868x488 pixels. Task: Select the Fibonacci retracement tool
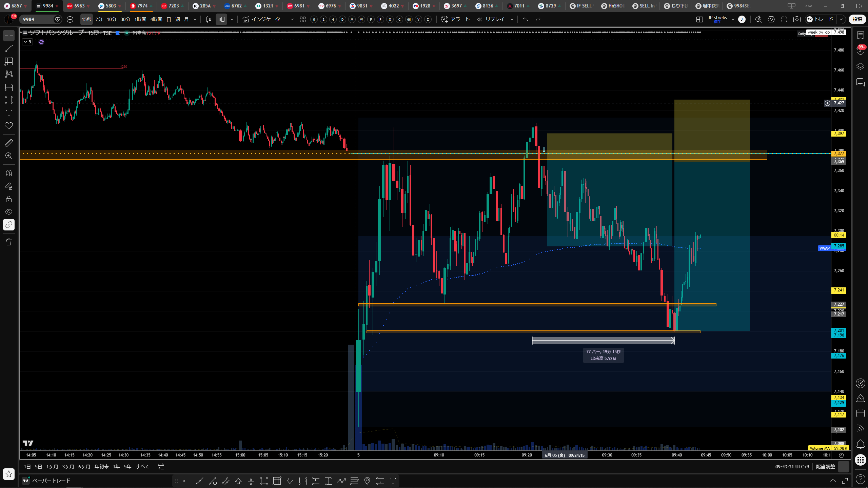coord(9,61)
